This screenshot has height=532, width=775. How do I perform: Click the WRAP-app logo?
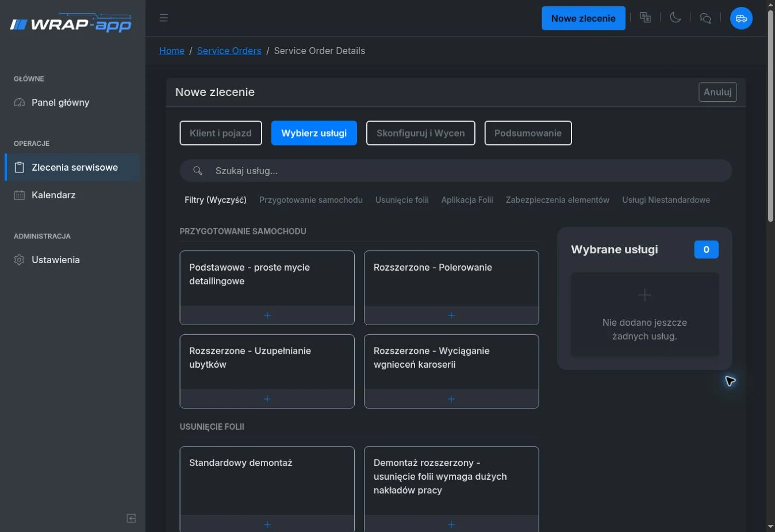71,24
